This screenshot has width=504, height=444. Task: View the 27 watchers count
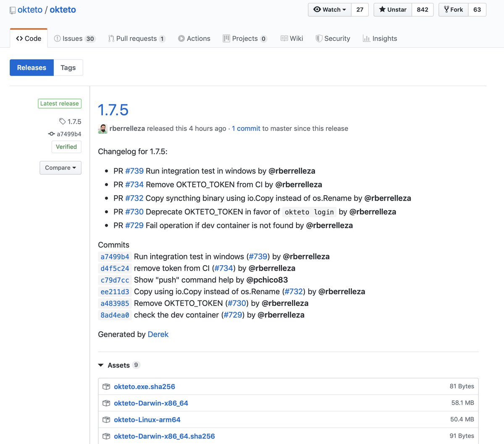[x=360, y=10]
